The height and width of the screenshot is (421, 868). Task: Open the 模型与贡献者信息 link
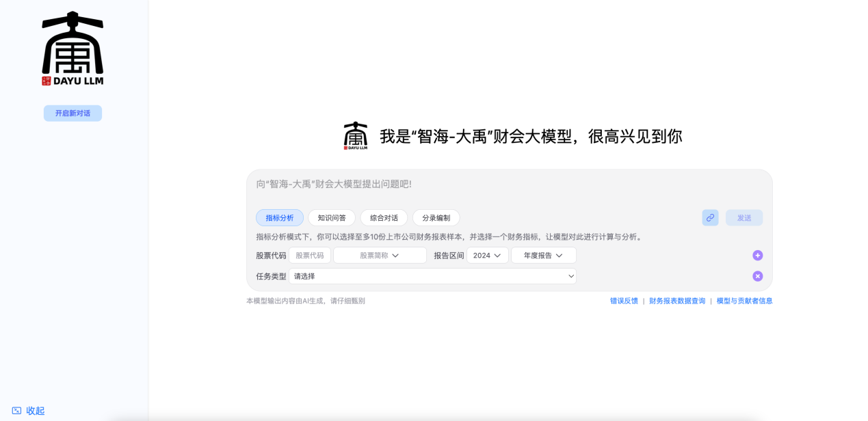(744, 301)
